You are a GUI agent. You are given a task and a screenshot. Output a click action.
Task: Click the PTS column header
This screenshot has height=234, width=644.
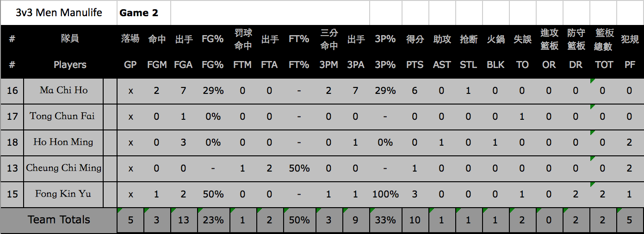click(415, 65)
